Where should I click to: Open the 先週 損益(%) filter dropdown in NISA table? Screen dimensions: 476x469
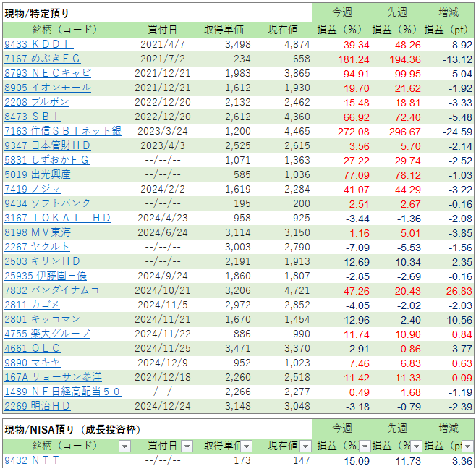point(416,447)
